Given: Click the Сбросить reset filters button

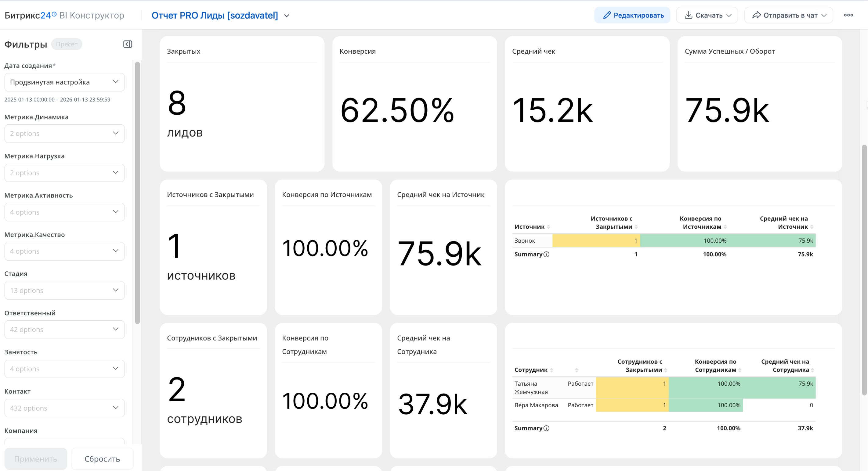Looking at the screenshot, I should (102, 459).
